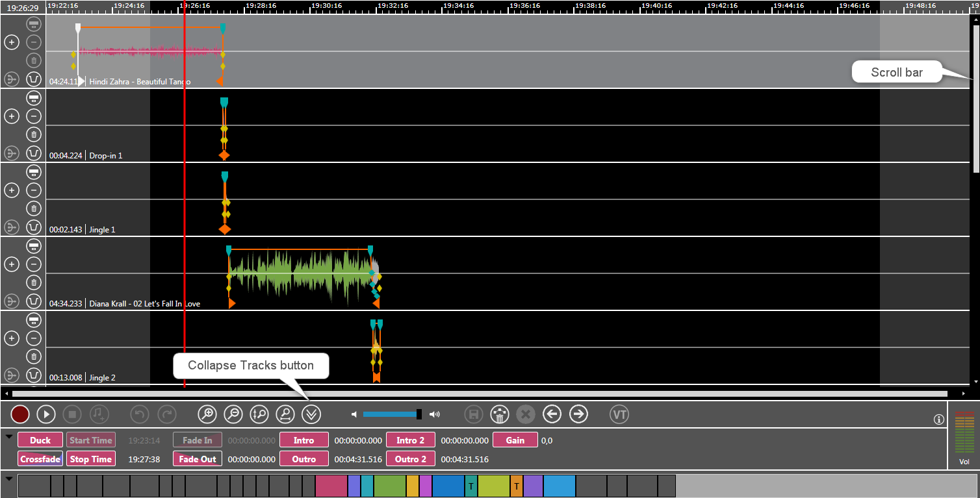Toggle the Fade Out button
The width and height of the screenshot is (980, 498).
tap(198, 459)
